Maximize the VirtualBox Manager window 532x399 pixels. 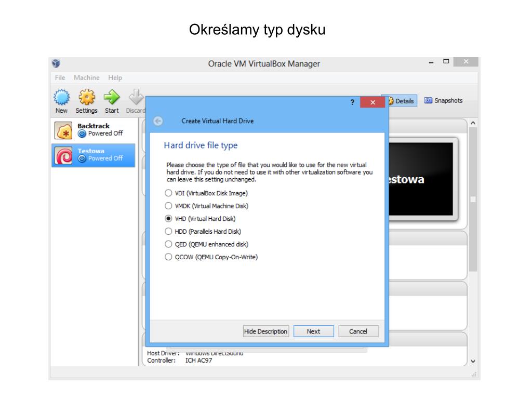[x=446, y=61]
